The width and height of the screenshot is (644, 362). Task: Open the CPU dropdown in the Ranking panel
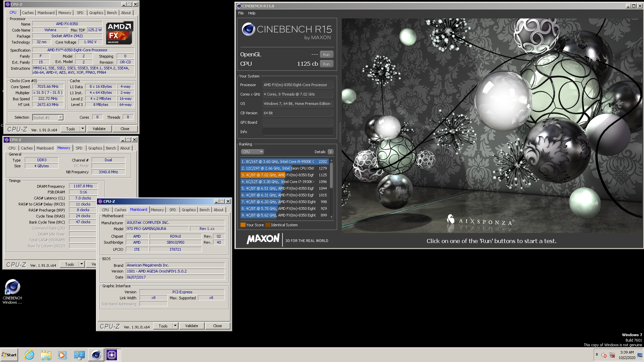click(252, 152)
